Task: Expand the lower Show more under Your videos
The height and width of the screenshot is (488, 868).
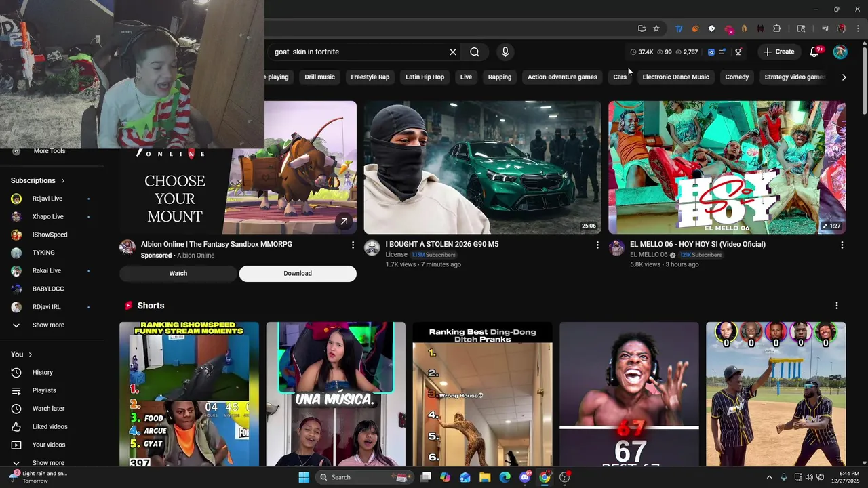Action: [x=48, y=463]
